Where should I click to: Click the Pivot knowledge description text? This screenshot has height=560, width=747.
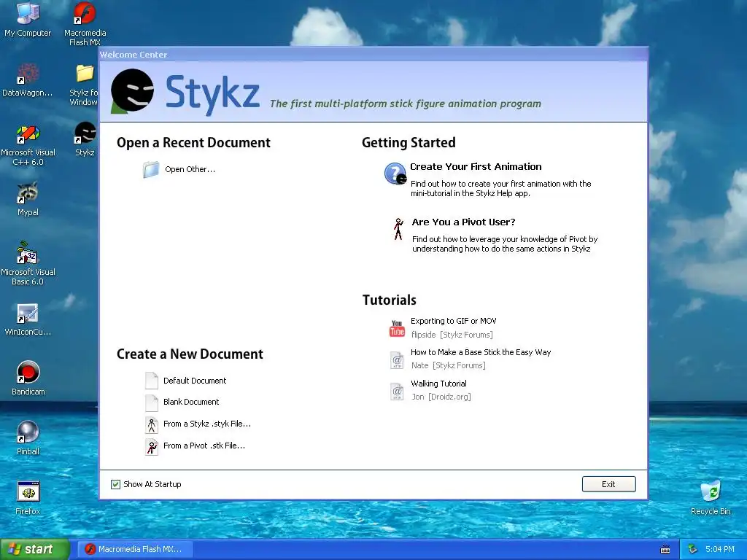(505, 244)
